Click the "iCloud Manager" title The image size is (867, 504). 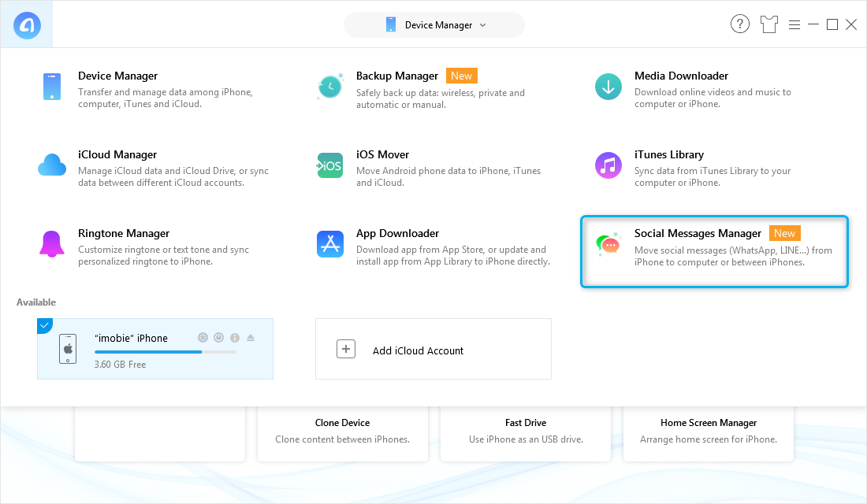click(x=117, y=154)
